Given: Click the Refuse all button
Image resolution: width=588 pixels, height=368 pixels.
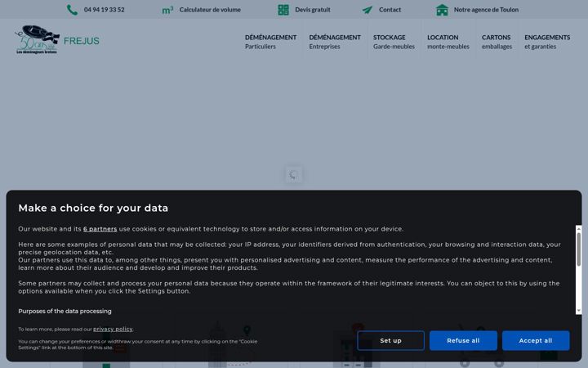Looking at the screenshot, I should (463, 340).
